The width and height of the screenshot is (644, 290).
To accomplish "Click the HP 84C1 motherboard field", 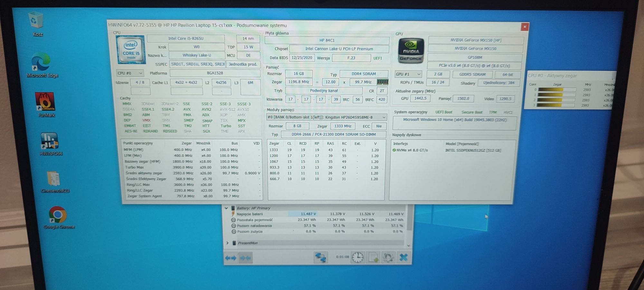I will click(327, 40).
